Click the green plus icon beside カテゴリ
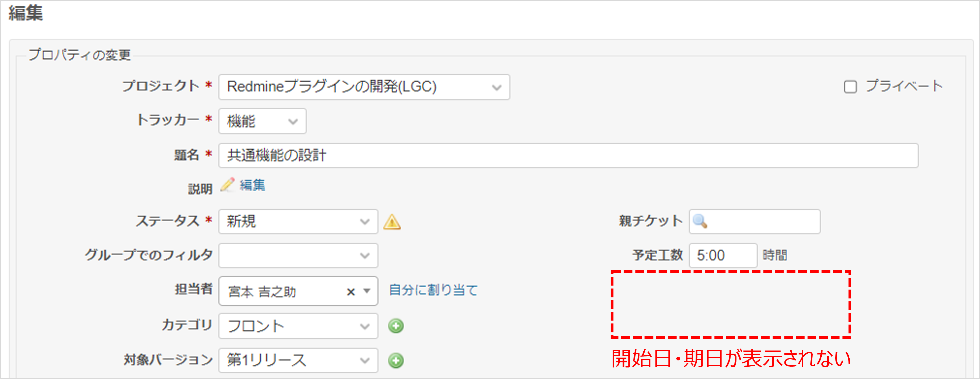Viewport: 980px width, 383px height. coord(396,326)
